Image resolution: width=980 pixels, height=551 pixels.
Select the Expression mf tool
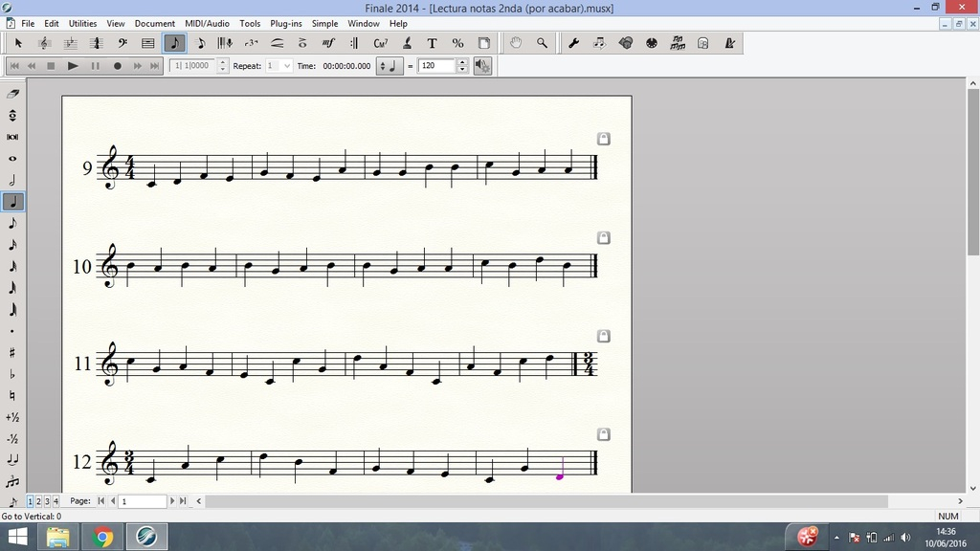[328, 43]
